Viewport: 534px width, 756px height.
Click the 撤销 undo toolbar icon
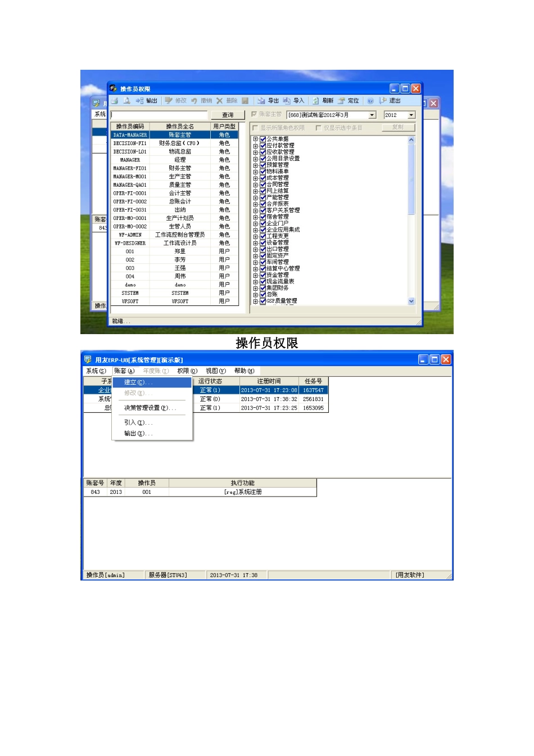pyautogui.click(x=201, y=101)
